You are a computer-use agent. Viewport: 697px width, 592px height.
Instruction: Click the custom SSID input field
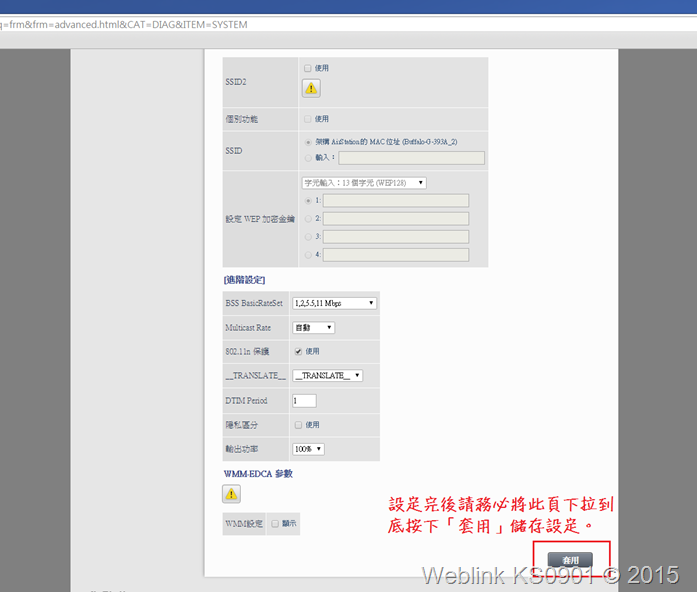coord(412,158)
